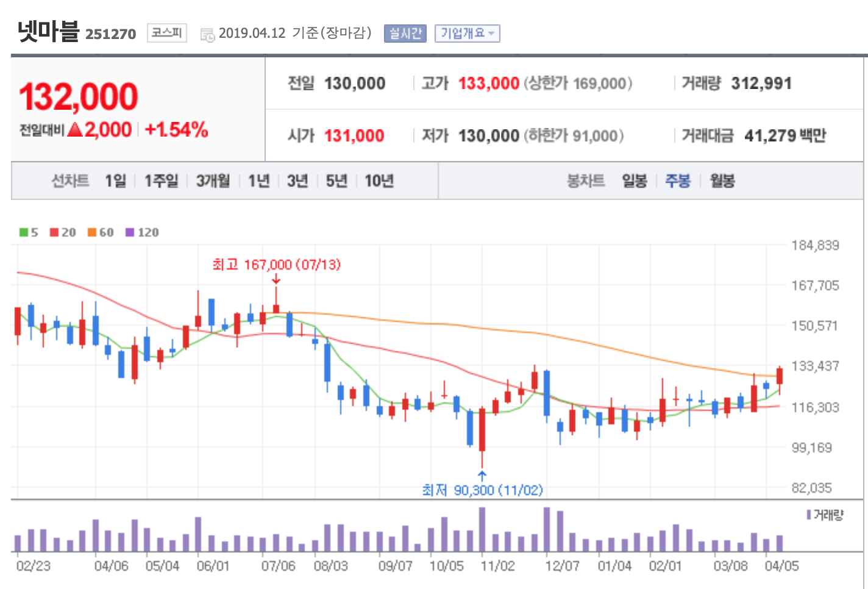Click the 82,035 price axis label
The height and width of the screenshot is (589, 868).
pos(811,488)
